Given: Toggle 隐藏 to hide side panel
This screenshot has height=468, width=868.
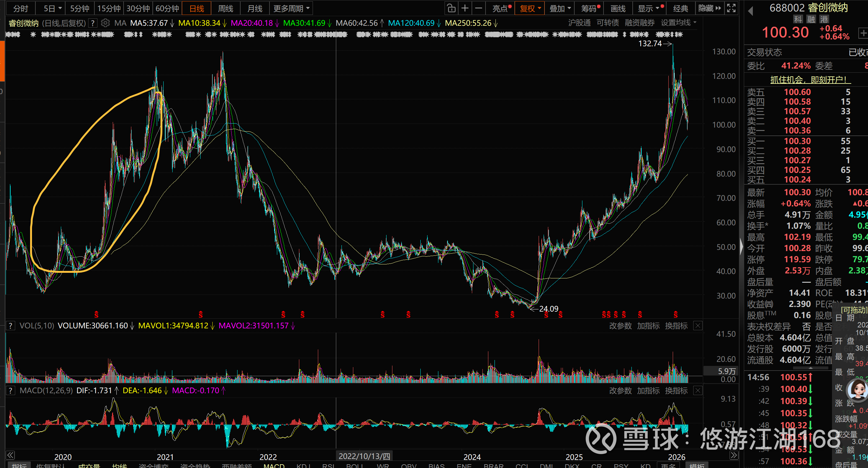Looking at the screenshot, I should pos(709,8).
